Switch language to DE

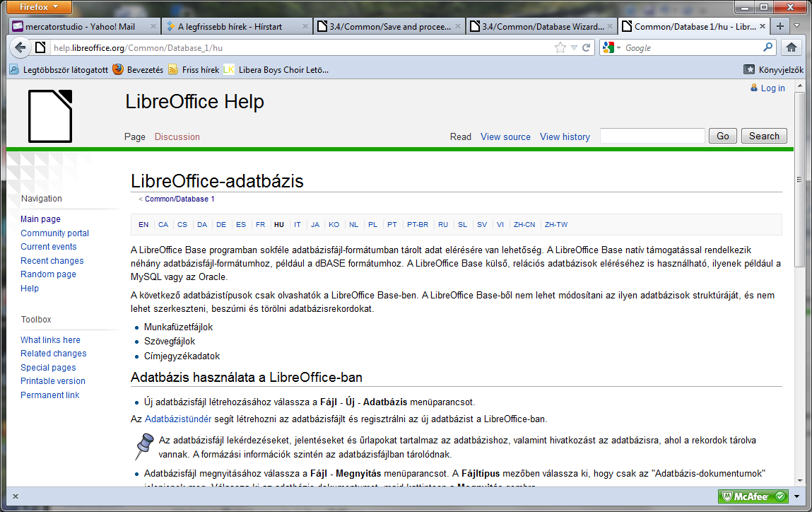[221, 224]
